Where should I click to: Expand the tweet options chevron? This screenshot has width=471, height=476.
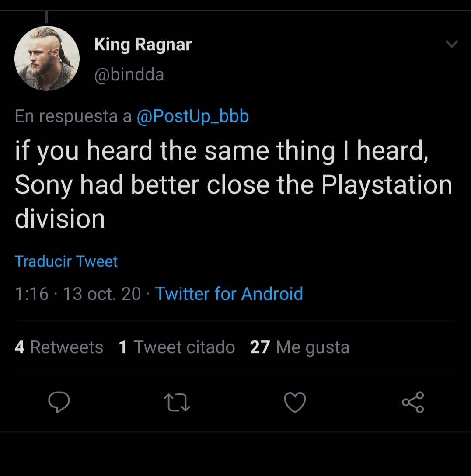tap(452, 44)
